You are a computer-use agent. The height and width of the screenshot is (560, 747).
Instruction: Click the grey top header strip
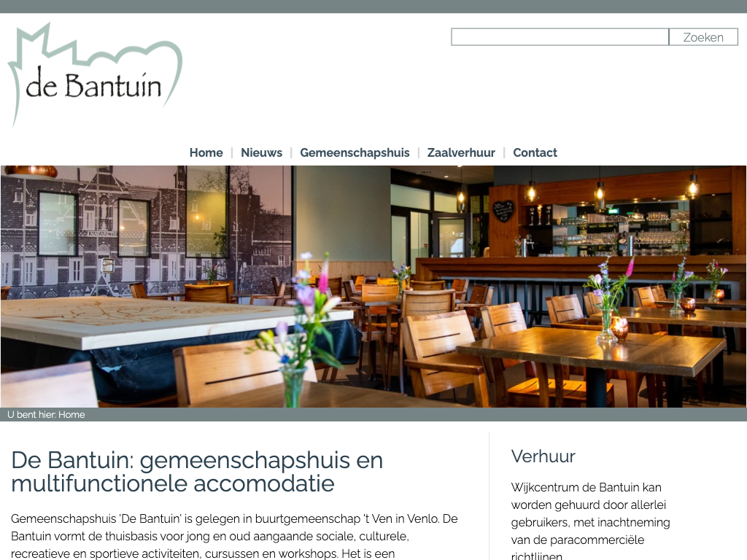[373, 6]
